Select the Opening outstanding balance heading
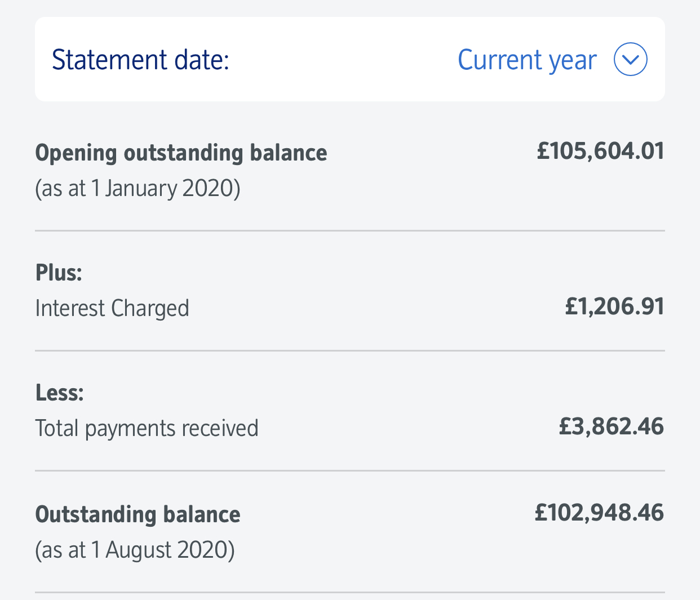700x600 pixels. tap(181, 153)
